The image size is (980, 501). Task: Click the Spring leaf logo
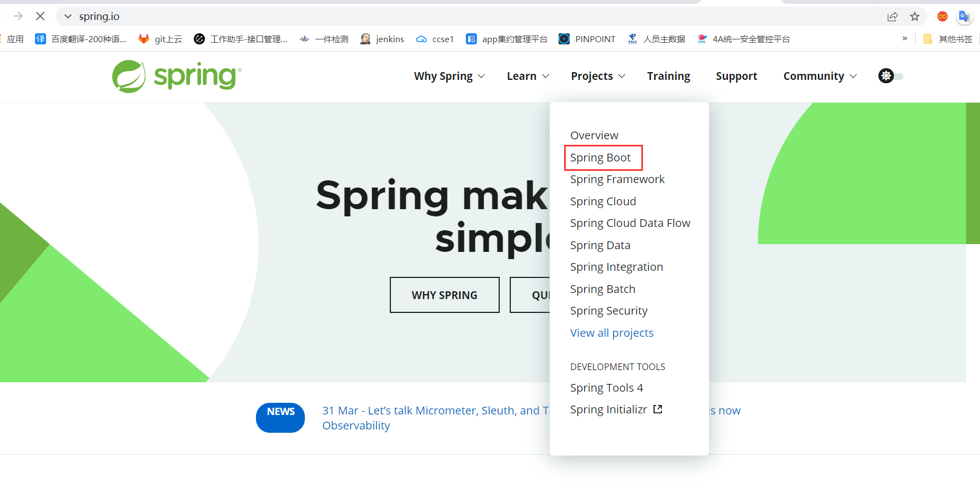tap(128, 76)
